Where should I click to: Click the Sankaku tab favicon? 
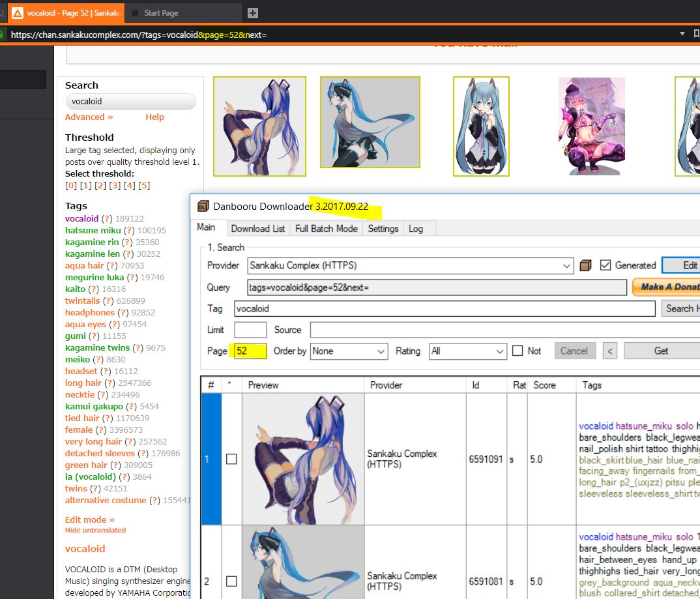click(x=17, y=13)
